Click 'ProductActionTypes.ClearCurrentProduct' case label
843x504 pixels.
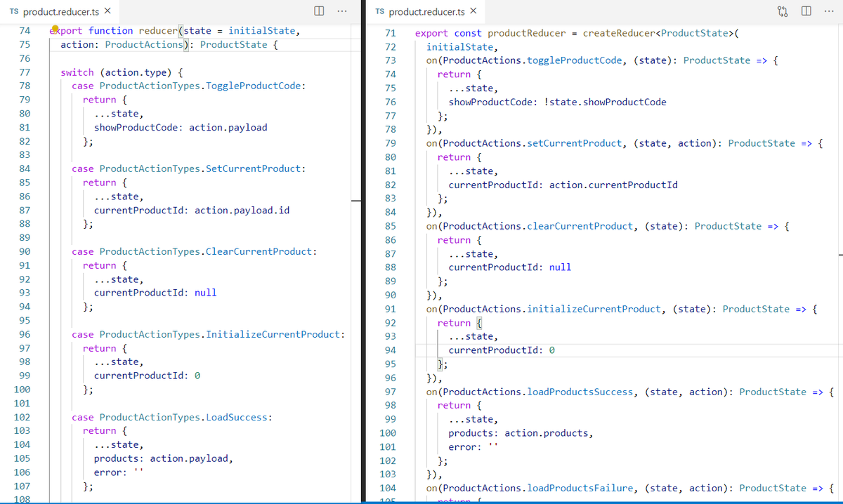[x=206, y=252]
